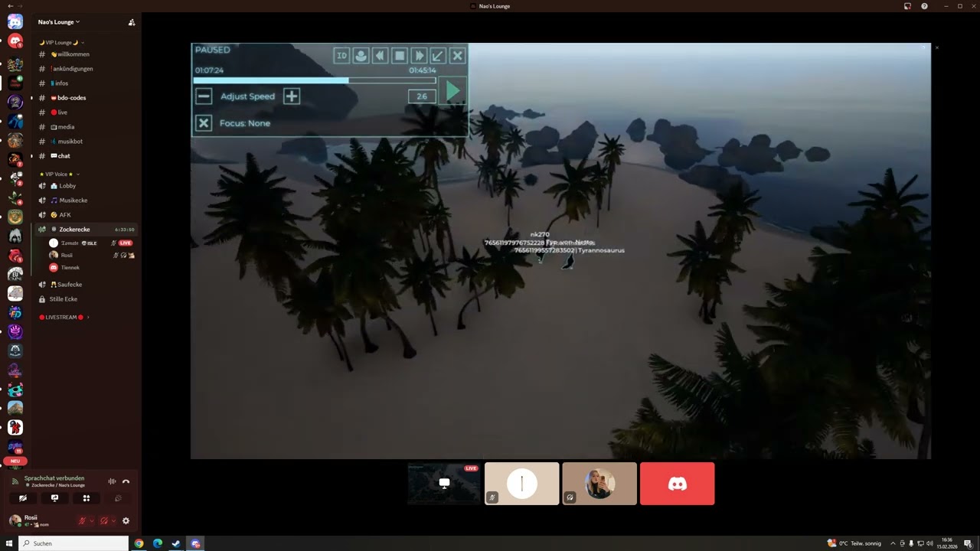The image size is (980, 551).
Task: Open Discord direct messages home icon
Action: click(15, 21)
